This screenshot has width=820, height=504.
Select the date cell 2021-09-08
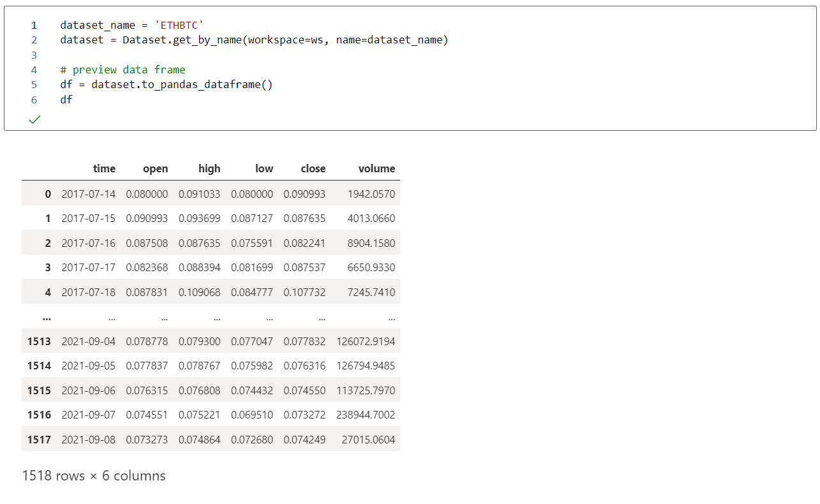click(x=89, y=439)
